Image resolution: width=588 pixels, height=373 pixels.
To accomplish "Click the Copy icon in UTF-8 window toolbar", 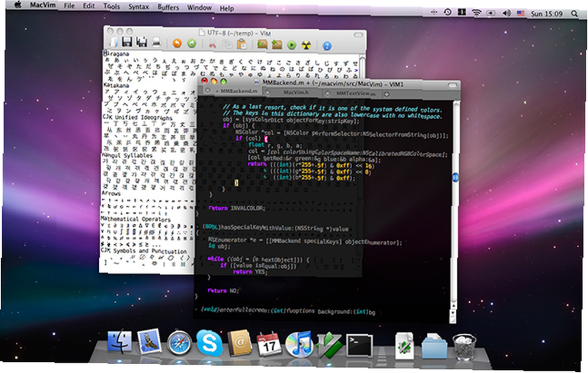I will tap(227, 44).
